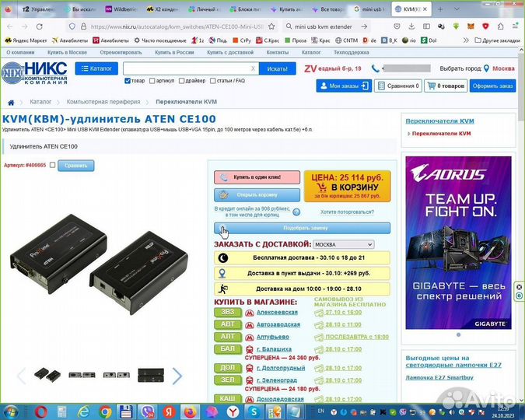
Task: Open Контакты menu item
Action: (277, 53)
